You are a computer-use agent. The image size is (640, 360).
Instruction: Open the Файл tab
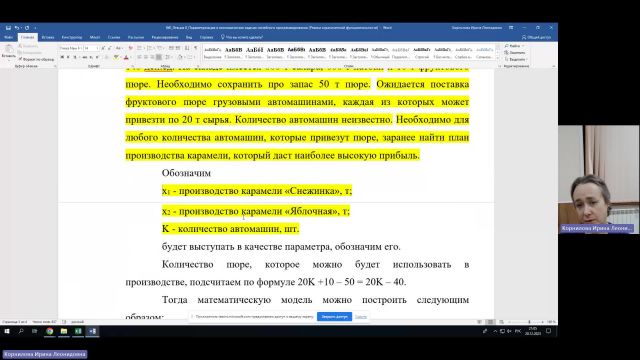[8, 37]
